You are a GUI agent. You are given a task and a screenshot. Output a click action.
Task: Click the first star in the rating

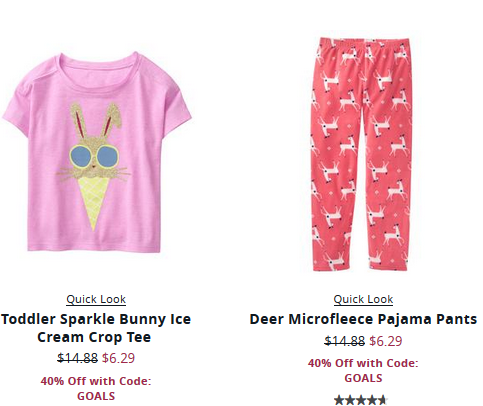coord(339,400)
